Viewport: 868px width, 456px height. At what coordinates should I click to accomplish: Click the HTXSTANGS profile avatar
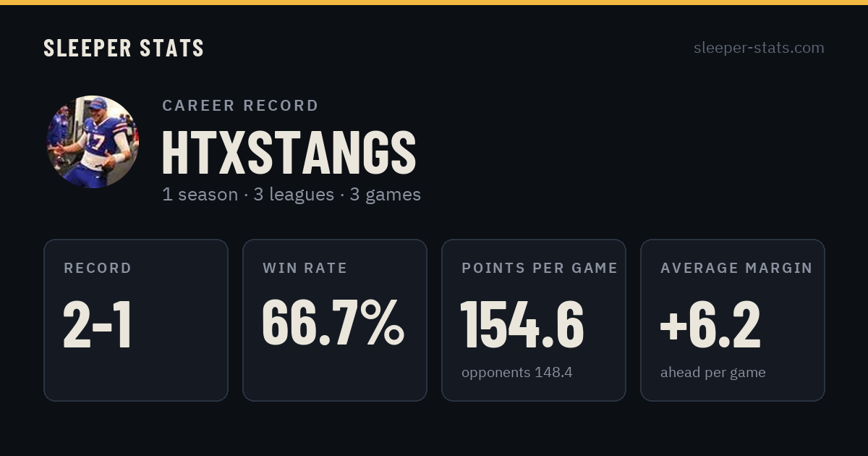click(93, 142)
